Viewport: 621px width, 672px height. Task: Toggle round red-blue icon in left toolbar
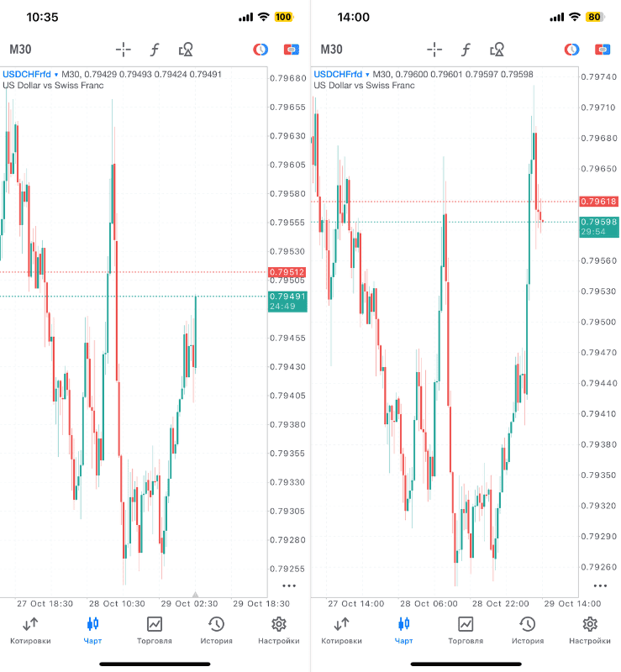261,50
